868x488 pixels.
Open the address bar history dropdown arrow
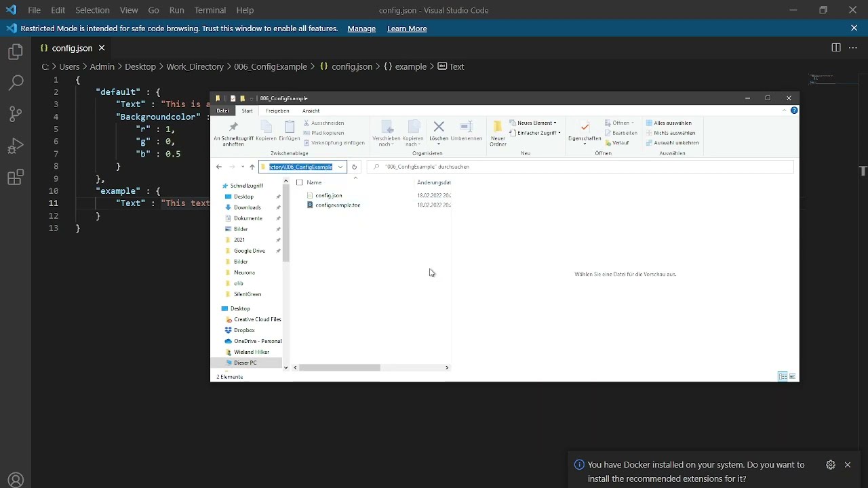pos(340,167)
